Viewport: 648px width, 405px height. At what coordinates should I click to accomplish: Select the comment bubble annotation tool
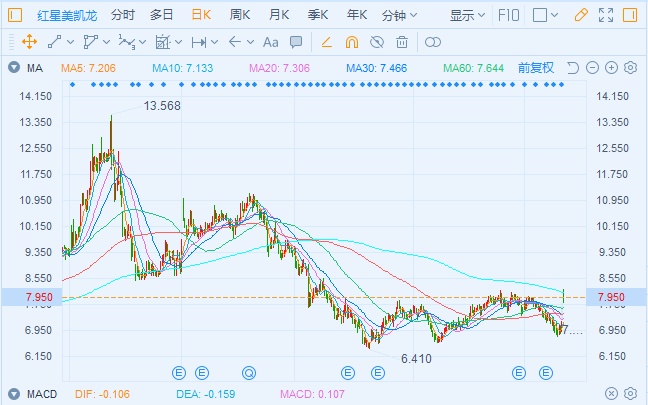pos(296,42)
